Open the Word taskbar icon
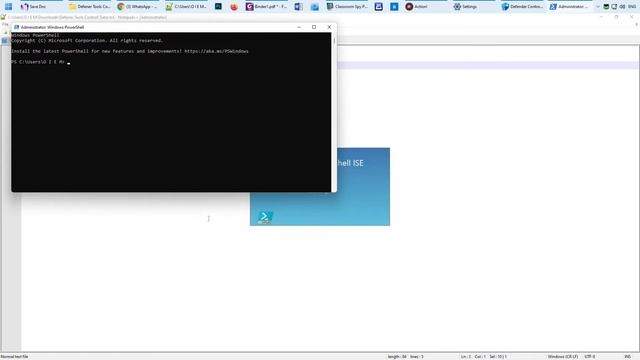640x360 pixels. pyautogui.click(x=298, y=7)
